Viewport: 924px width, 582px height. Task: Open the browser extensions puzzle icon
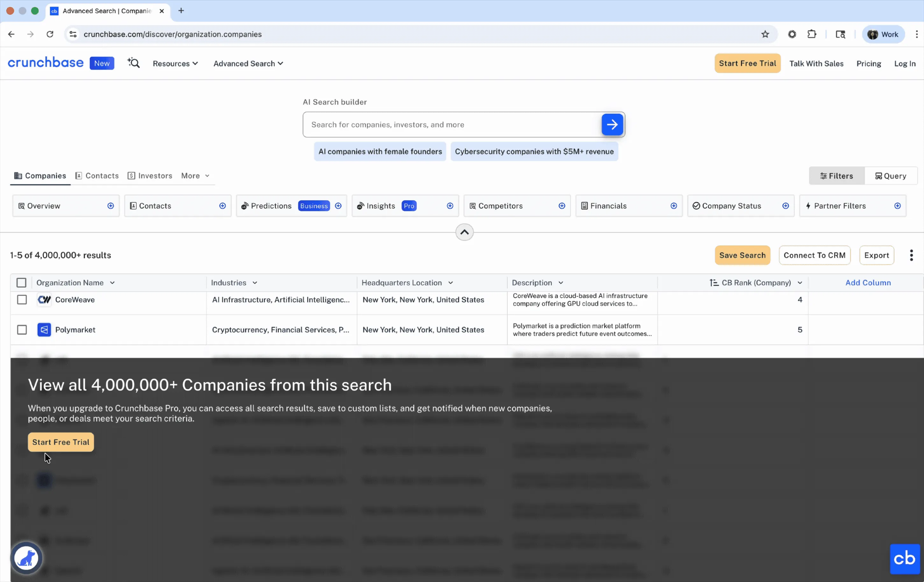812,34
